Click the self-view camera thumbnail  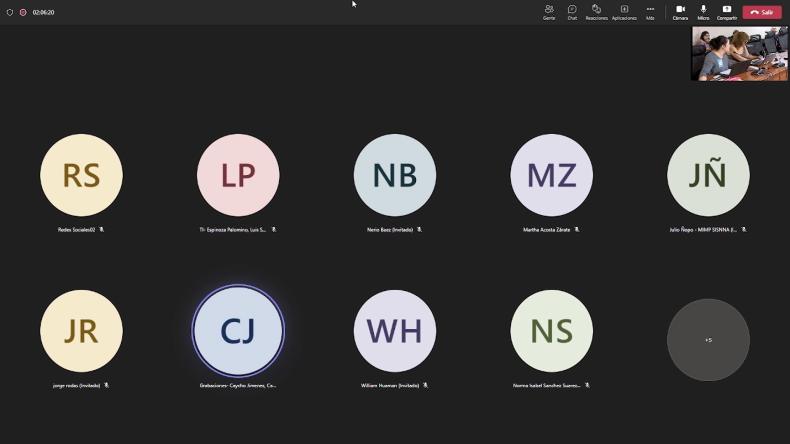point(739,53)
